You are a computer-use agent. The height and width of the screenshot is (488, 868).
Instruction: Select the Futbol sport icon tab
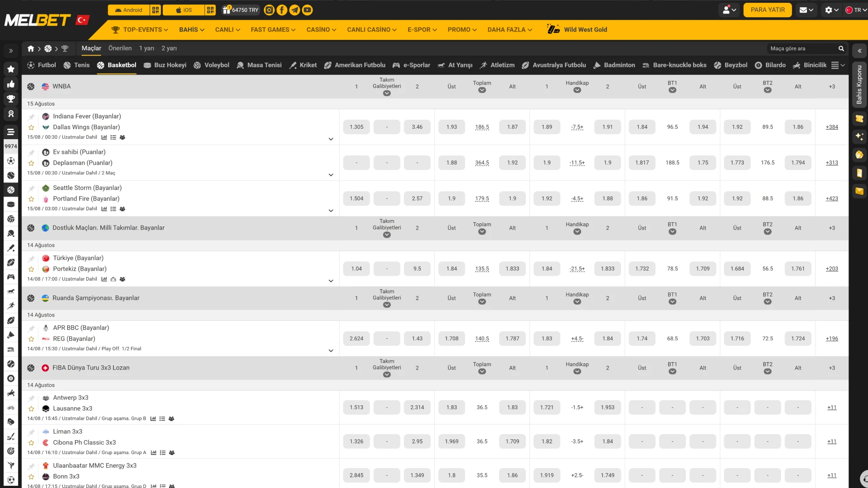click(42, 65)
